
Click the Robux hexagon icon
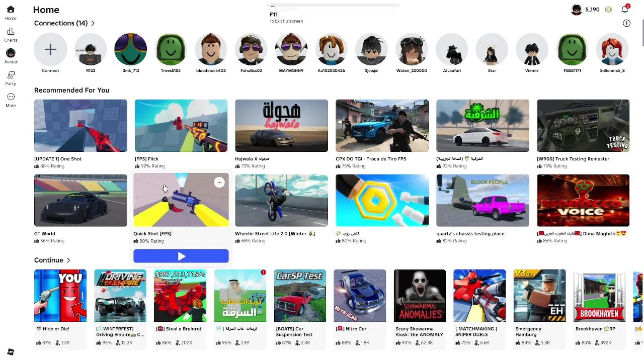pos(608,10)
